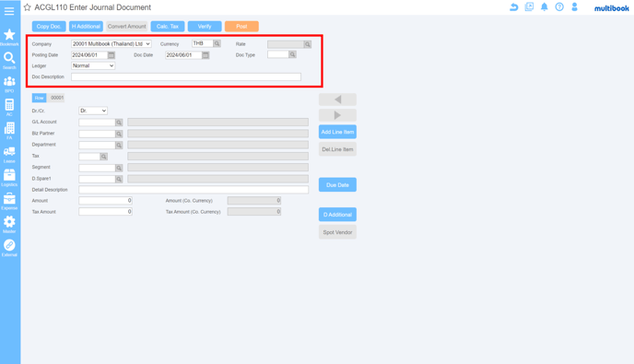Focus the Doc Description field

coord(186,76)
